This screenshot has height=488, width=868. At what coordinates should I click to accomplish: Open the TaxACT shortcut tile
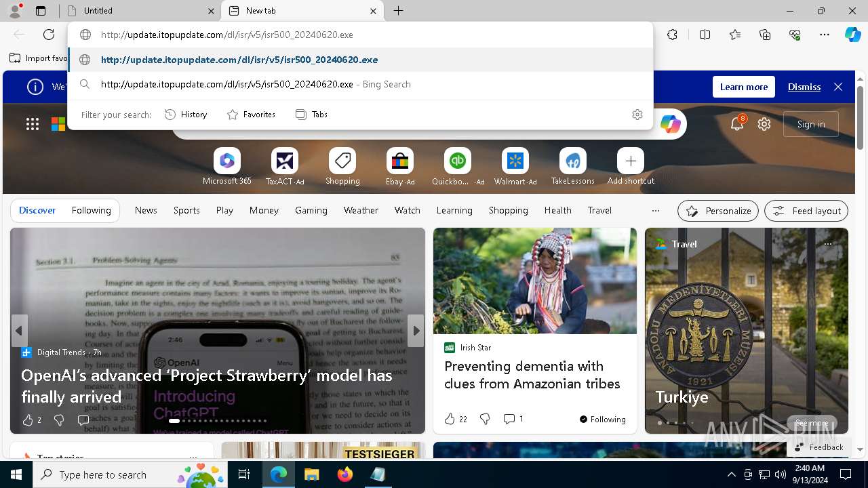click(x=285, y=167)
